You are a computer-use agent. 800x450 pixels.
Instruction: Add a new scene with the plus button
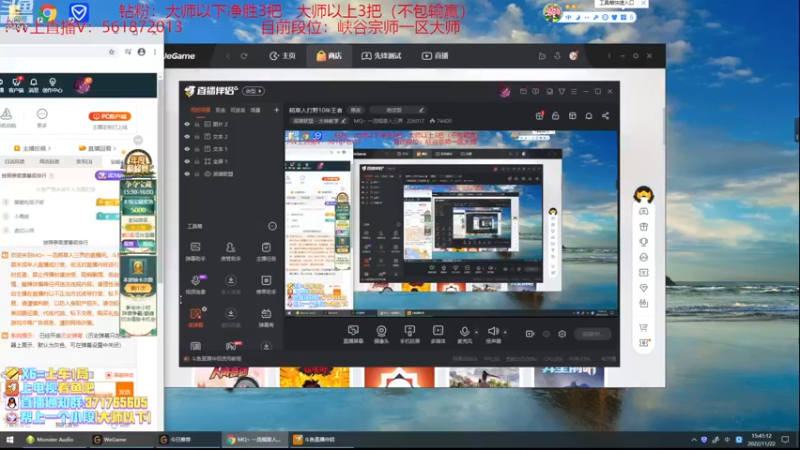click(x=276, y=110)
